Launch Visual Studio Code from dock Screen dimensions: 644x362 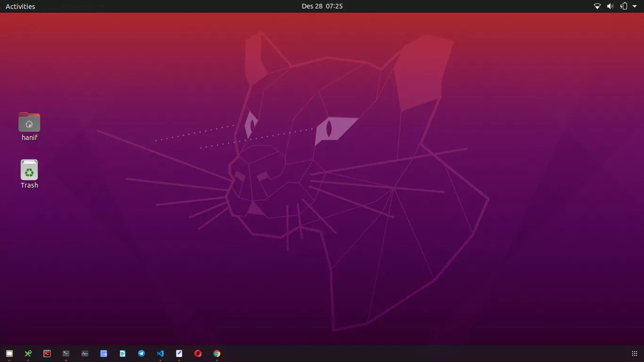[160, 354]
